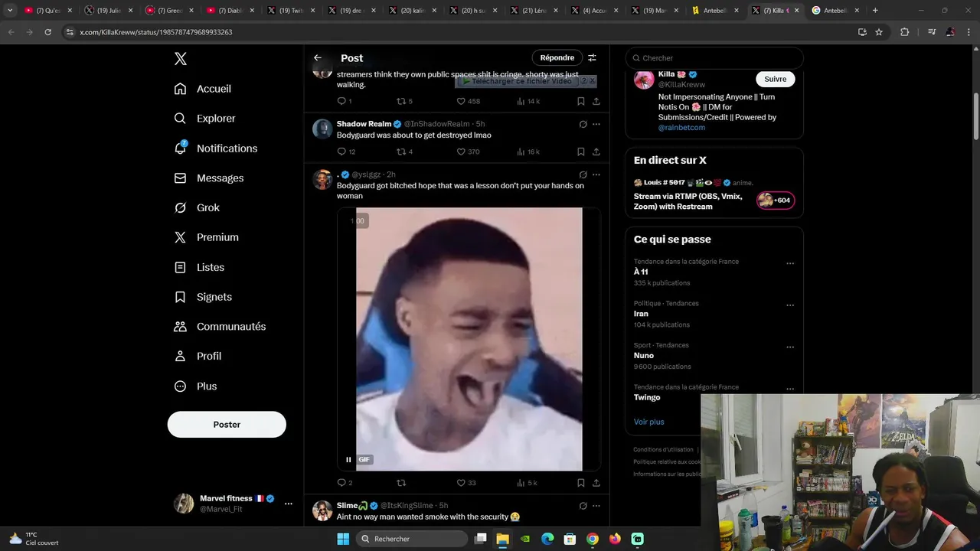Share the @yslggz GIF reply
This screenshot has height=551, width=980.
point(596,483)
